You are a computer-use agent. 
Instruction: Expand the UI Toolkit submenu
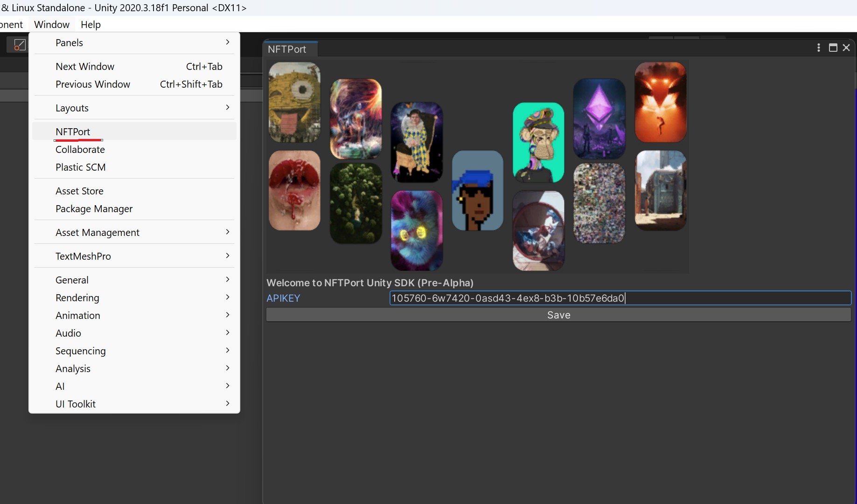134,404
